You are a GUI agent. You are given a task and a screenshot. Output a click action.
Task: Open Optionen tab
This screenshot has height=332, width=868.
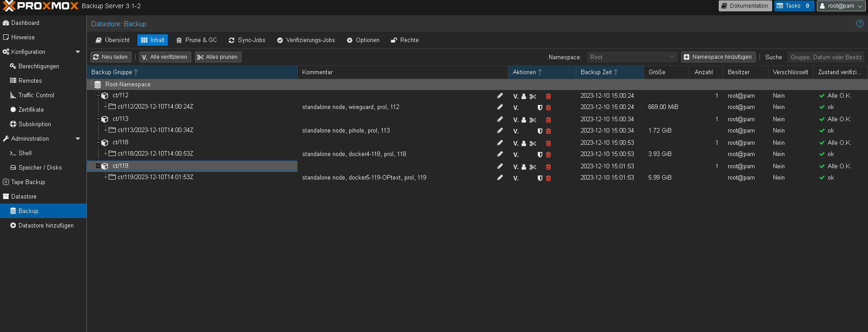click(x=363, y=40)
